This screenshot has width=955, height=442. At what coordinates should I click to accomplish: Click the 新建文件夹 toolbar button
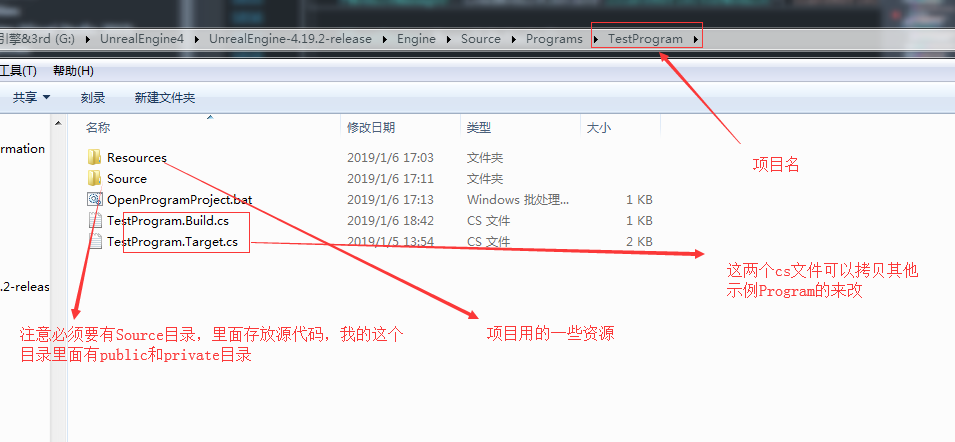coord(165,97)
